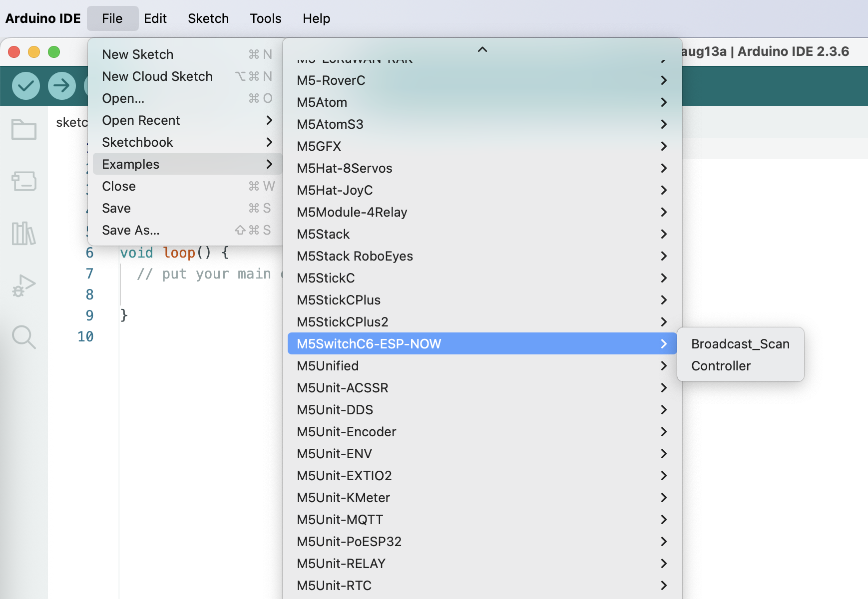Choose New Cloud Sketch
868x599 pixels.
[x=187, y=76]
